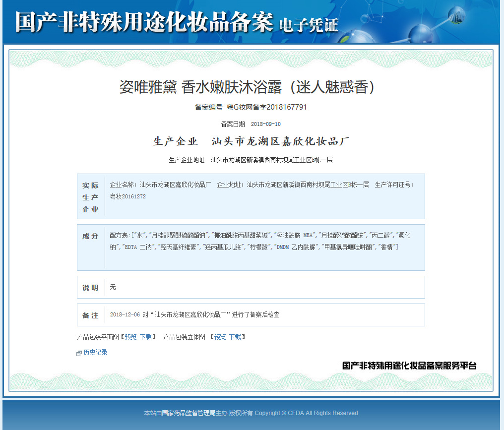
Task: Click the 历史记录 expand icon
Action: (79, 353)
